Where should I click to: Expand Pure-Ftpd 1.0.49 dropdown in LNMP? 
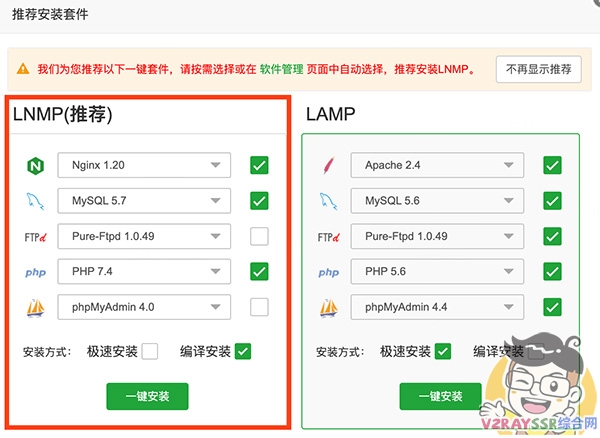144,236
